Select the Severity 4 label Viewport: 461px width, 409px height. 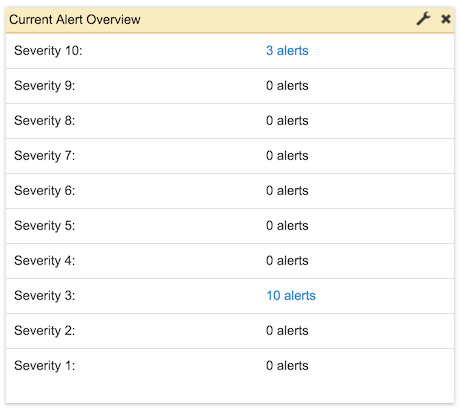(x=45, y=261)
